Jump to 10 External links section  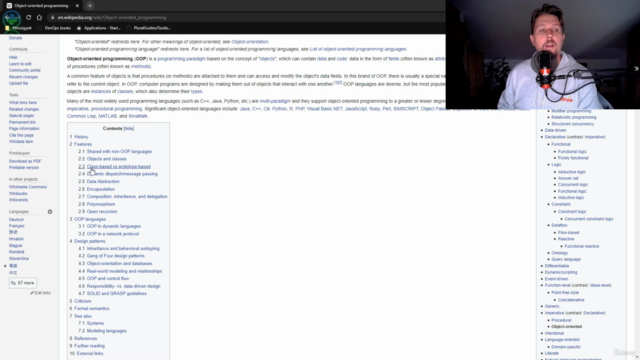coord(86,353)
